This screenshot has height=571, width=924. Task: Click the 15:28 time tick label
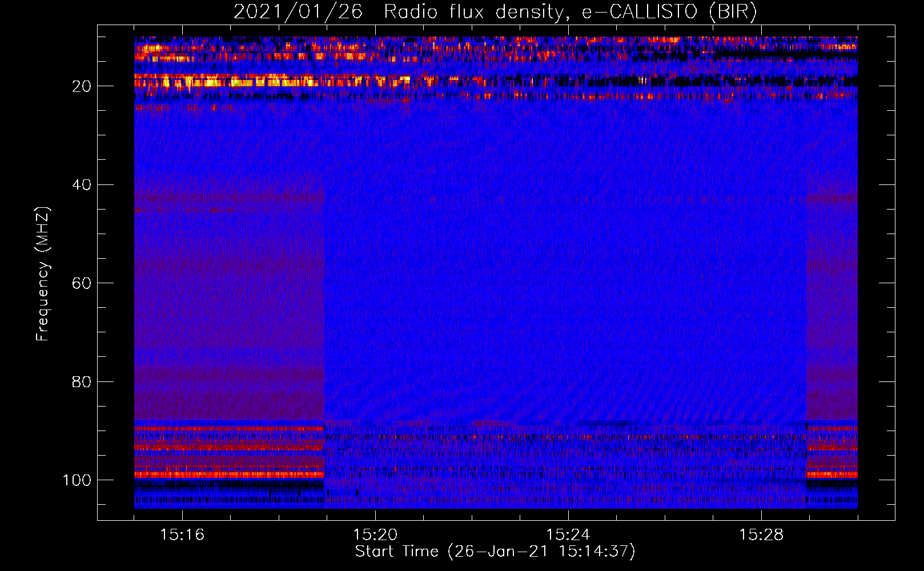[761, 535]
